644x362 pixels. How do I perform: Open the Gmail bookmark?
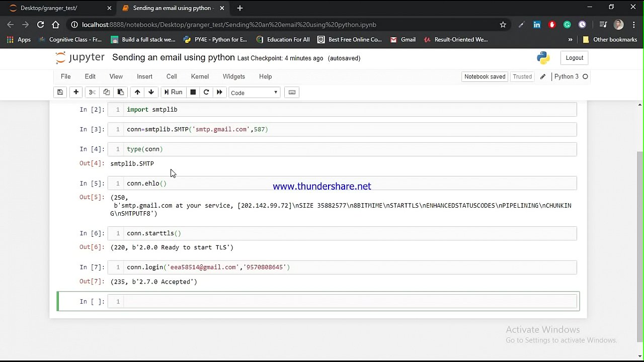(403, 39)
